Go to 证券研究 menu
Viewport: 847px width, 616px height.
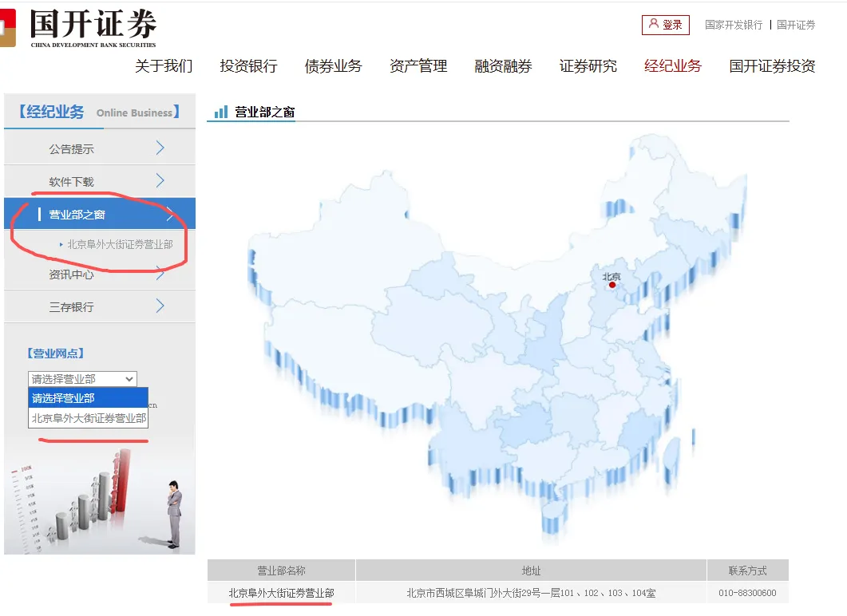[x=588, y=66]
